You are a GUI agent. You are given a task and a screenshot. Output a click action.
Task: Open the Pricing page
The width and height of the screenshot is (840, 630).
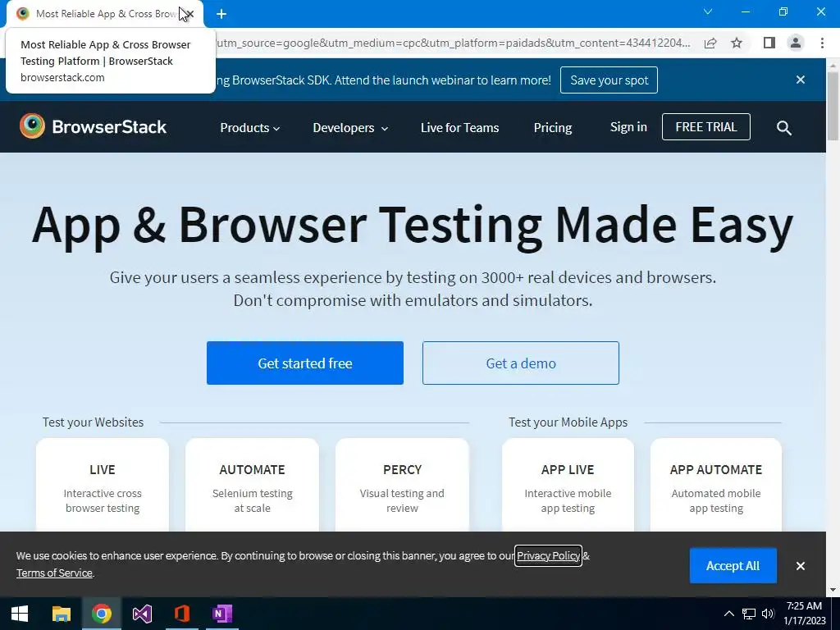(x=553, y=127)
